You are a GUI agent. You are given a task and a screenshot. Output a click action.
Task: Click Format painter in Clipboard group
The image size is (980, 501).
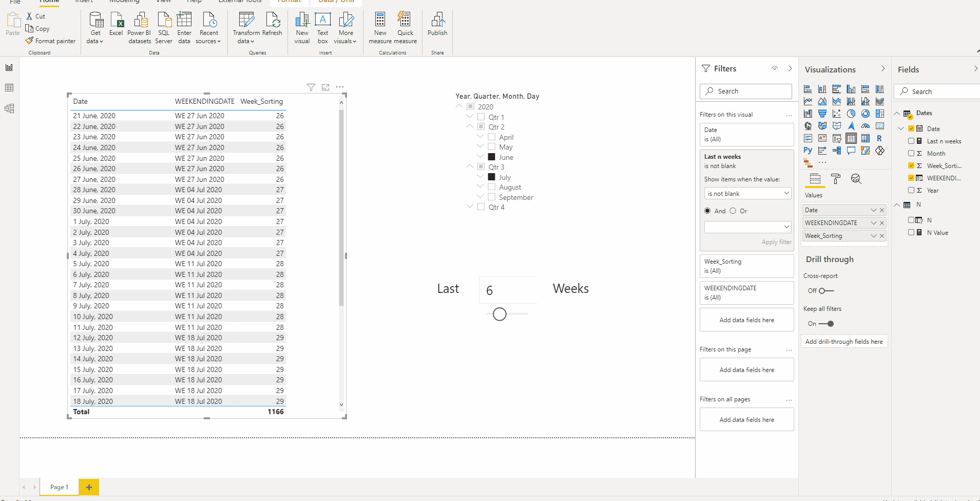pyautogui.click(x=50, y=41)
